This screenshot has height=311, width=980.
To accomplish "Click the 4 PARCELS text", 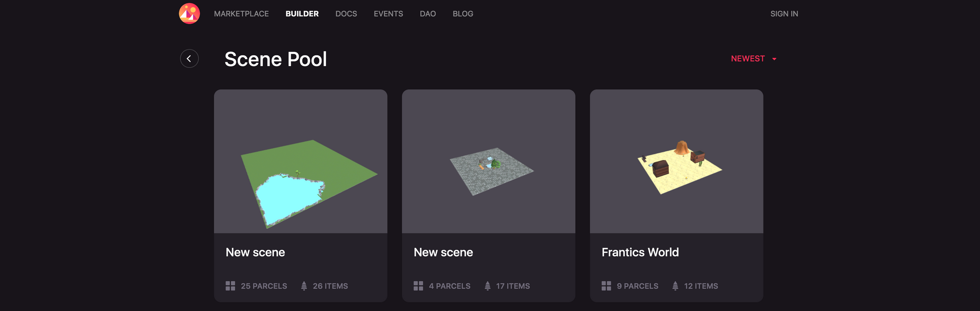I will click(449, 286).
